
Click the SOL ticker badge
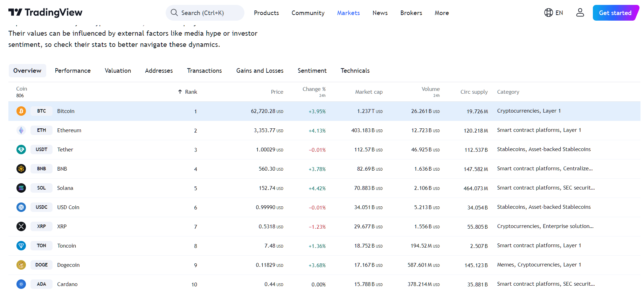pos(41,188)
